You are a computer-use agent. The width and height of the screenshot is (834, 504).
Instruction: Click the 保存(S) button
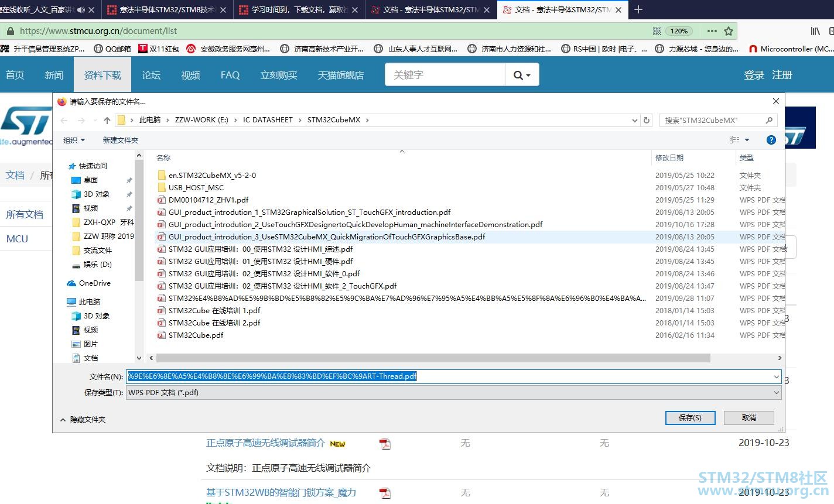(691, 417)
